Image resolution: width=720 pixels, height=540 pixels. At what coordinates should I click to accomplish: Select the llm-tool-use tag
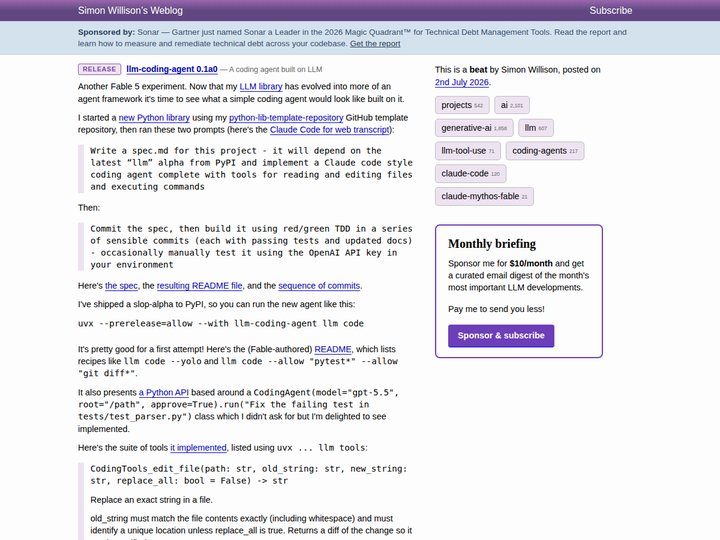(x=467, y=151)
